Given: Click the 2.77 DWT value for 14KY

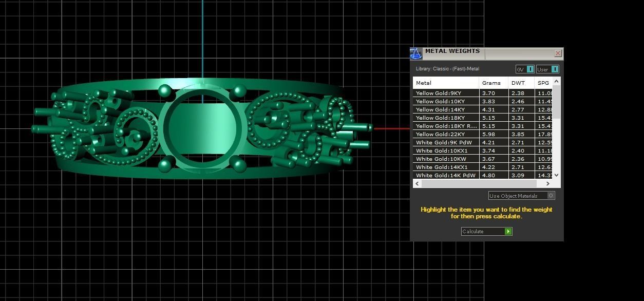Looking at the screenshot, I should coord(518,109).
